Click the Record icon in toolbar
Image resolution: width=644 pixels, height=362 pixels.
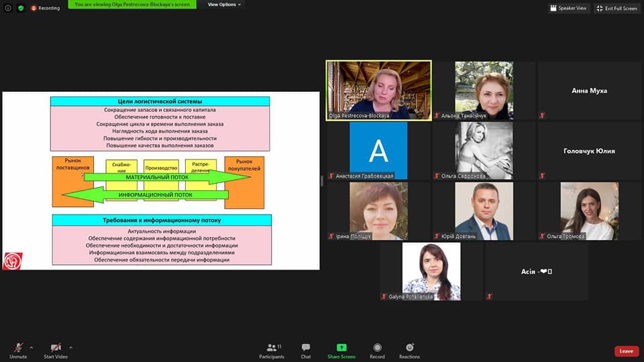[x=377, y=350]
